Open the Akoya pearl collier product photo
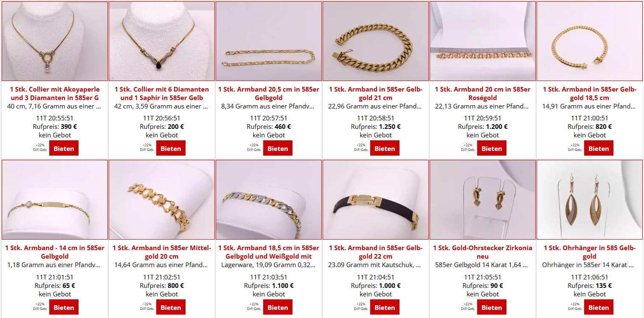Screen dimensions: 644x318 (55, 41)
